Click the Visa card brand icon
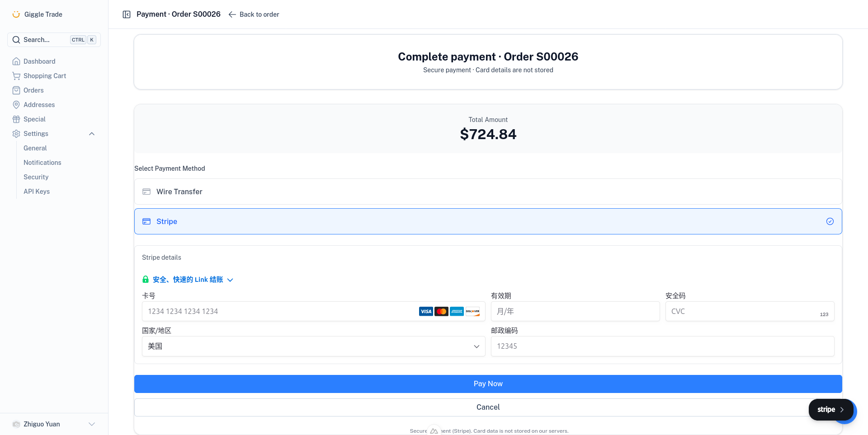The height and width of the screenshot is (435, 868). (425, 311)
